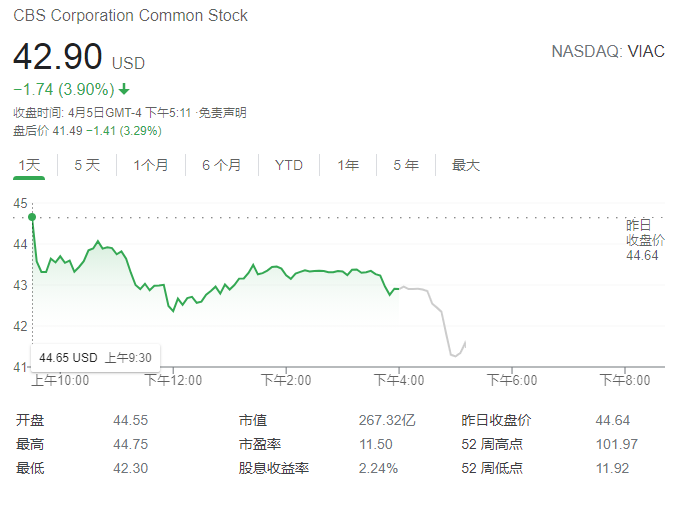Click the NASDAQ: VIAC ticker label
679x509 pixels.
[608, 52]
